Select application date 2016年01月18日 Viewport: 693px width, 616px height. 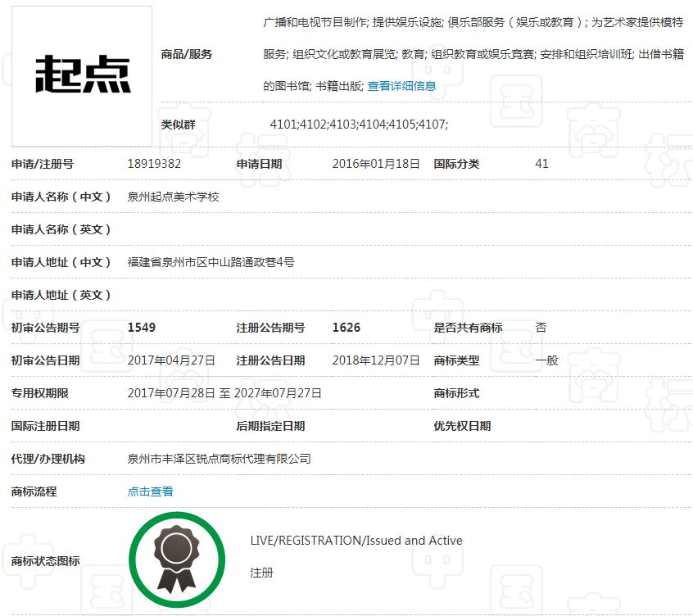[x=376, y=164]
